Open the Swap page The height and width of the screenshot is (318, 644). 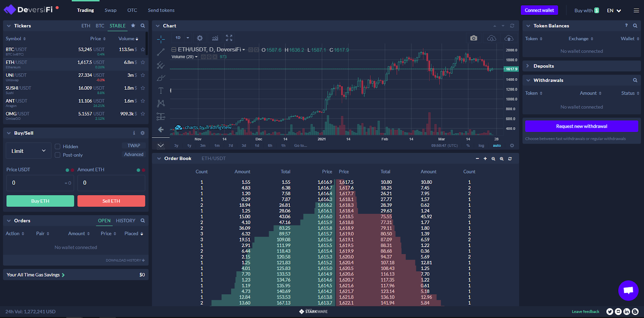[110, 10]
